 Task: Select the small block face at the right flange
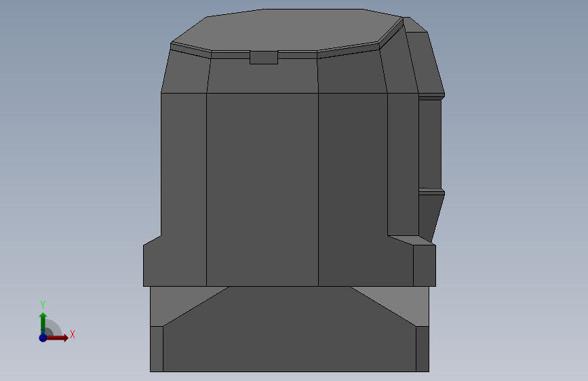(425, 266)
